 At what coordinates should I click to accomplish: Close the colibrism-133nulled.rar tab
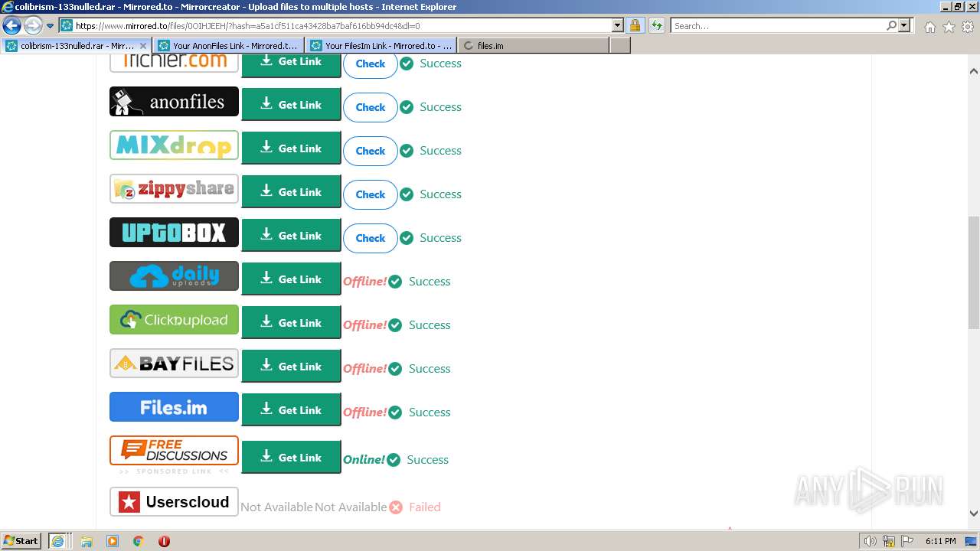coord(143,46)
